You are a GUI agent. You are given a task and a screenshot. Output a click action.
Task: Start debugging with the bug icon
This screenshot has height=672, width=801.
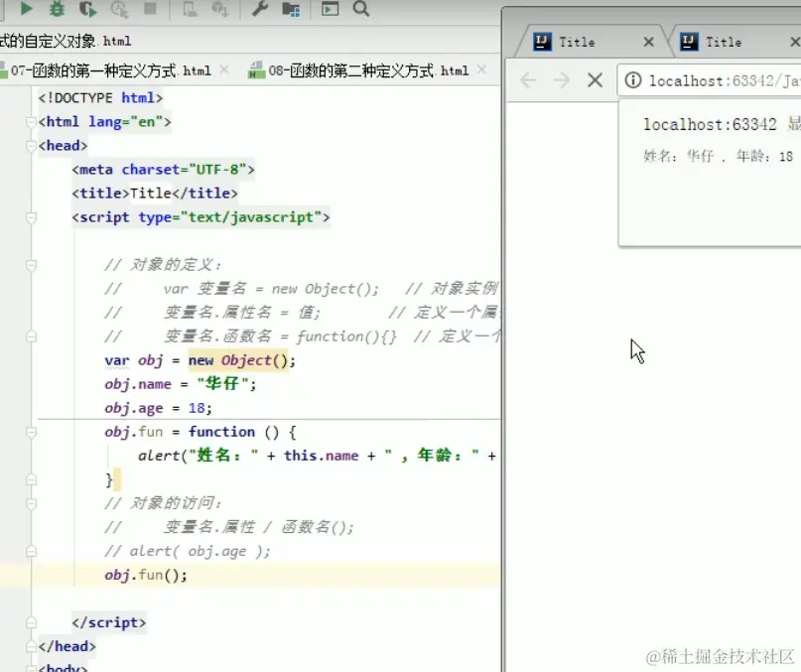[57, 9]
